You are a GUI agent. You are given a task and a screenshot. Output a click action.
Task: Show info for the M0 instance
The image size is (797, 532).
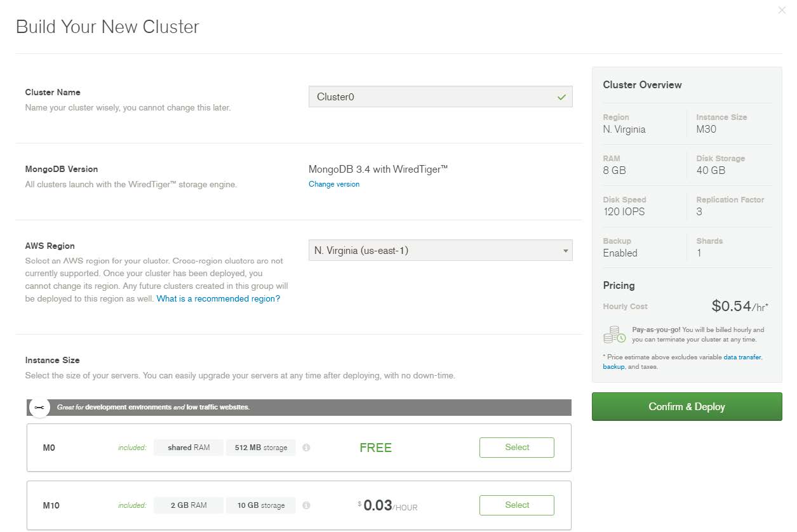[x=306, y=448]
